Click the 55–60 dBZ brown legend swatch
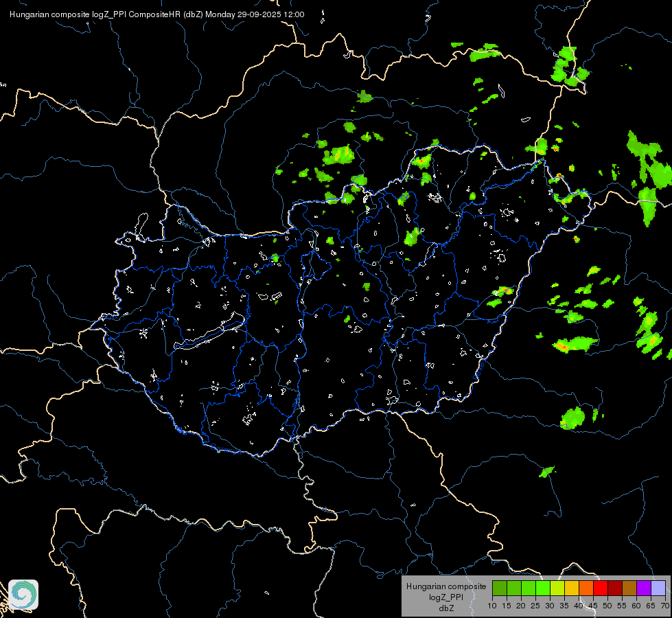The image size is (672, 618). pos(629,588)
